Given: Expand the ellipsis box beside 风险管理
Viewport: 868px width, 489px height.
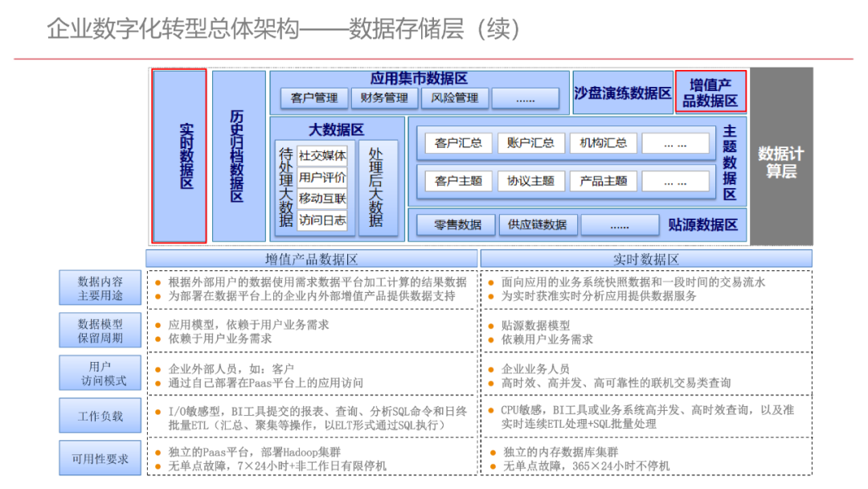Looking at the screenshot, I should (526, 98).
